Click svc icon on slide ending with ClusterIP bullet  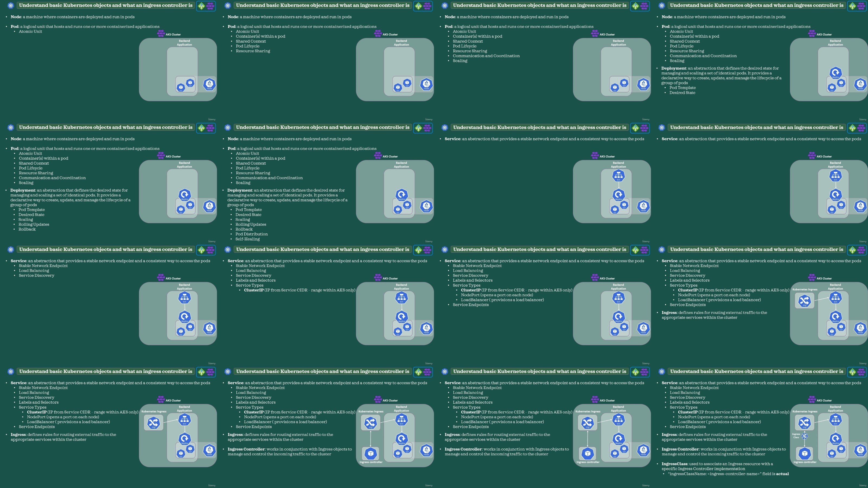[x=401, y=298]
